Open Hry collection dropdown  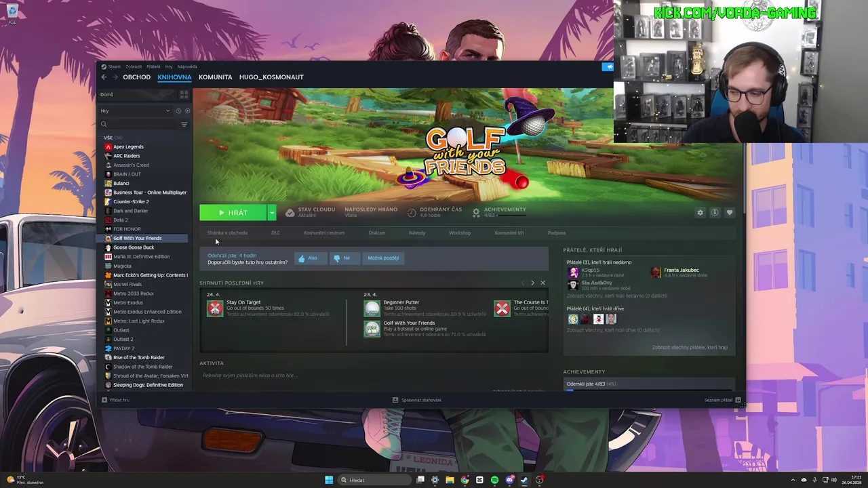click(136, 110)
